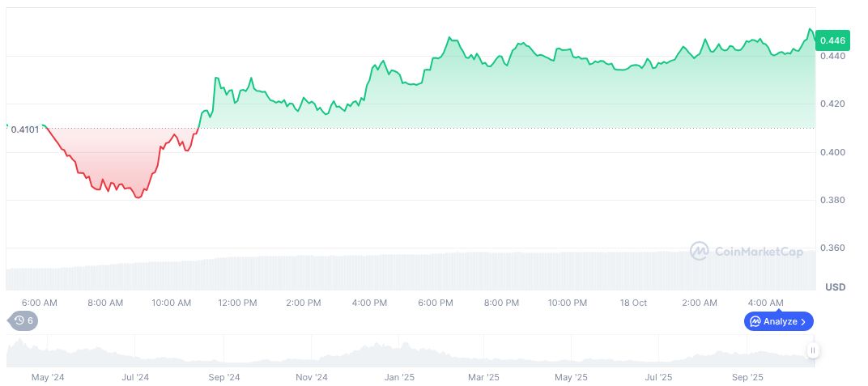Viewport: 868px width, 386px height.
Task: Click the chevron arrow on Analyze
Action: [x=802, y=321]
